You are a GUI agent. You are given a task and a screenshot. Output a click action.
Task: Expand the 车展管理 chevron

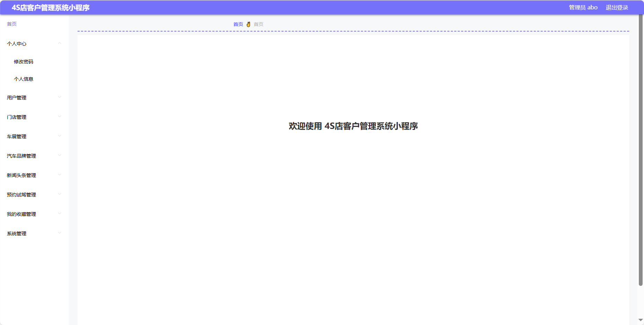pos(60,136)
